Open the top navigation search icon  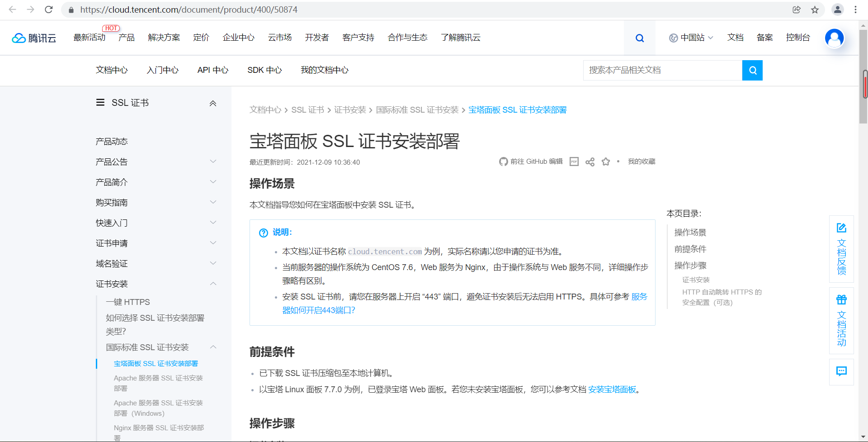point(639,38)
